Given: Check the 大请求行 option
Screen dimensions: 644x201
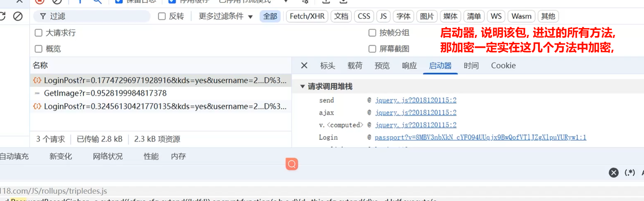Looking at the screenshot, I should (39, 33).
